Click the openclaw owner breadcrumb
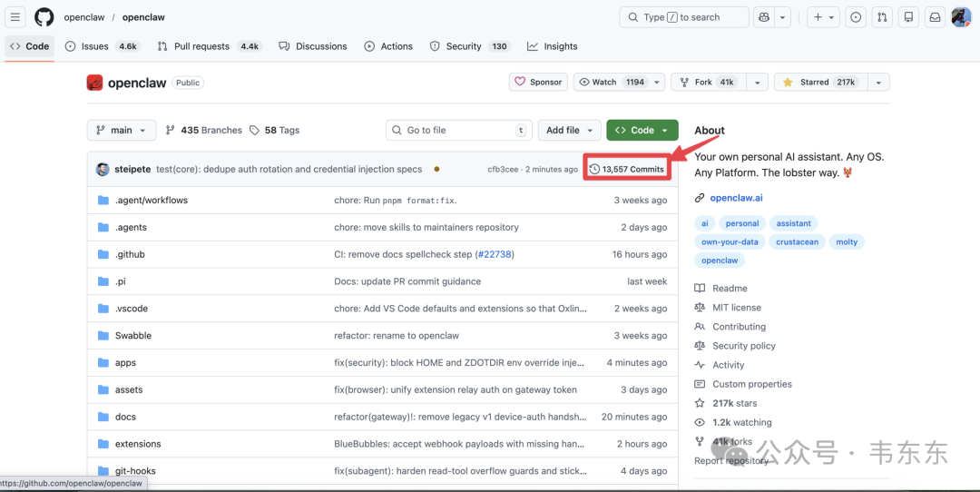 coord(84,17)
